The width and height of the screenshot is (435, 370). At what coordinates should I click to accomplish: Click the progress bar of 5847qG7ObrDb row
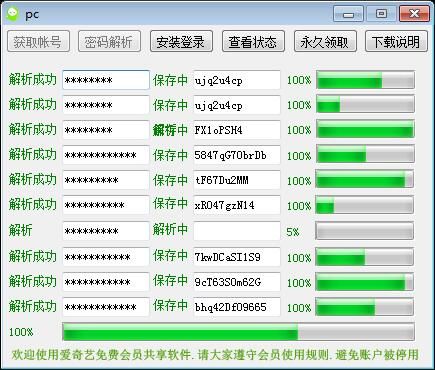coord(365,154)
